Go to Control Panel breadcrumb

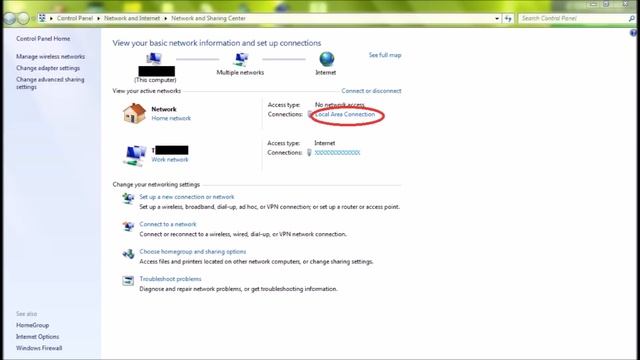click(75, 18)
